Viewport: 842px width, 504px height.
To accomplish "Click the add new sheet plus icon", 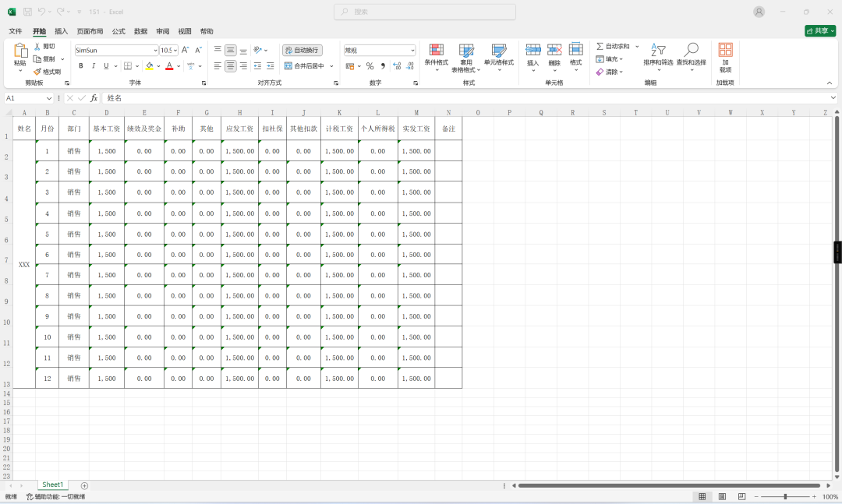I will click(x=84, y=485).
